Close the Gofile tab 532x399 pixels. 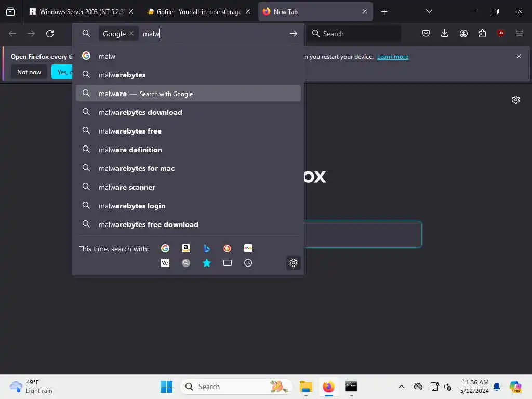pos(248,11)
